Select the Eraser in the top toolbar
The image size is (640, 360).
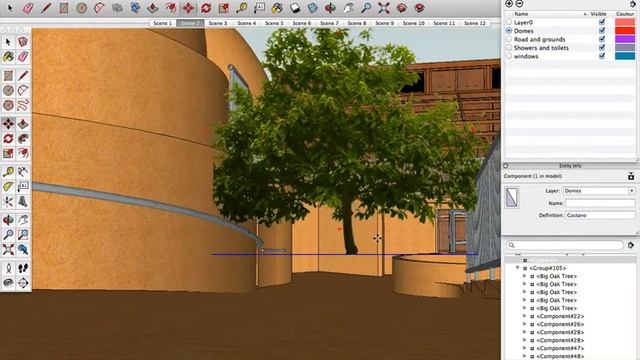click(28, 8)
